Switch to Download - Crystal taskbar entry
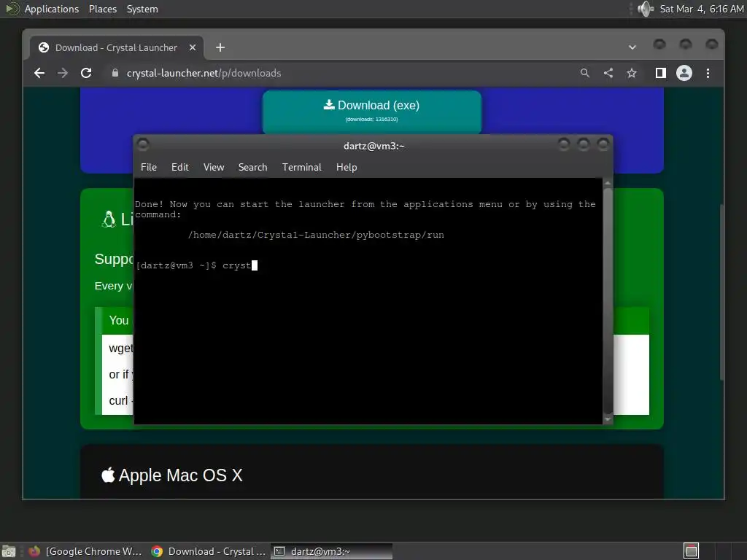 pyautogui.click(x=208, y=551)
